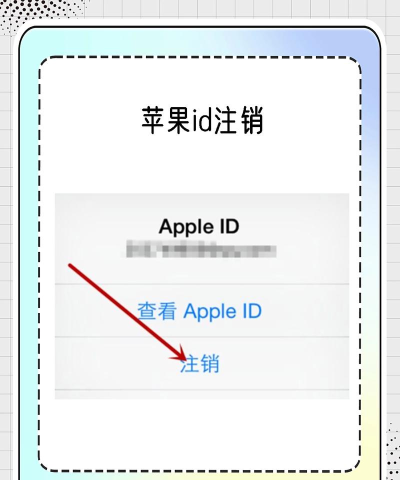Click the empty row beneath 注销

pyautogui.click(x=202, y=394)
